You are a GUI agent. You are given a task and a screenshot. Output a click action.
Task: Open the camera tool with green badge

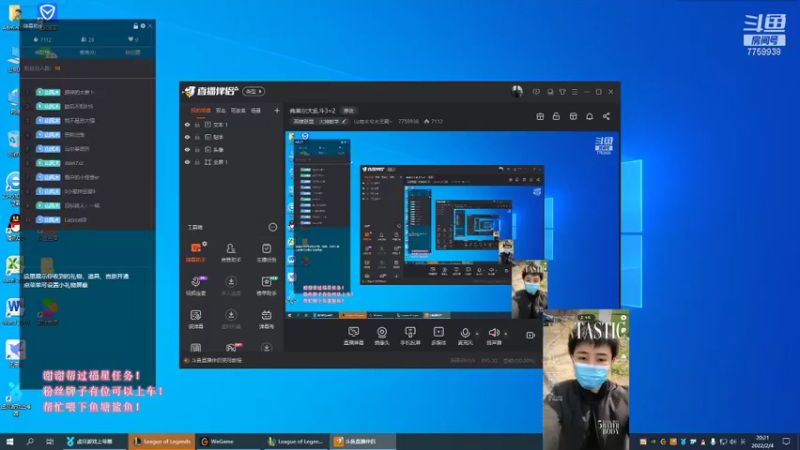click(266, 285)
